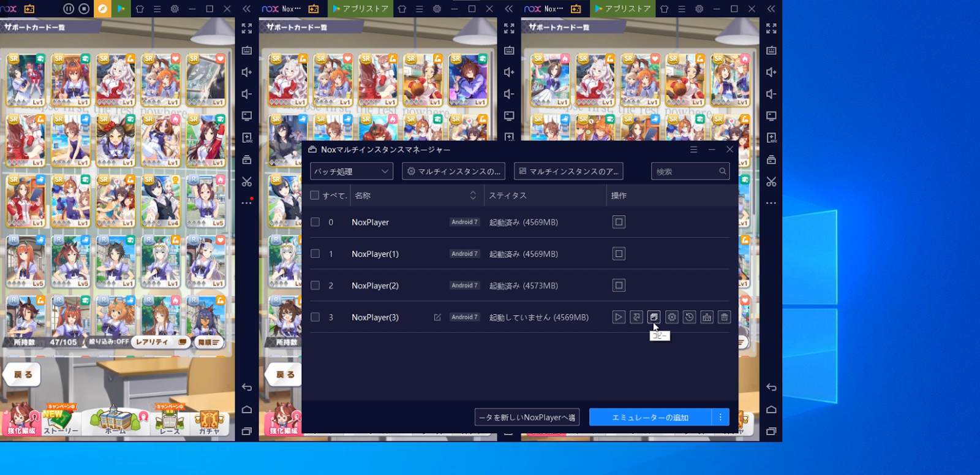Lower volume in leftmost Nox window sidebar
The width and height of the screenshot is (980, 475).
click(x=247, y=94)
